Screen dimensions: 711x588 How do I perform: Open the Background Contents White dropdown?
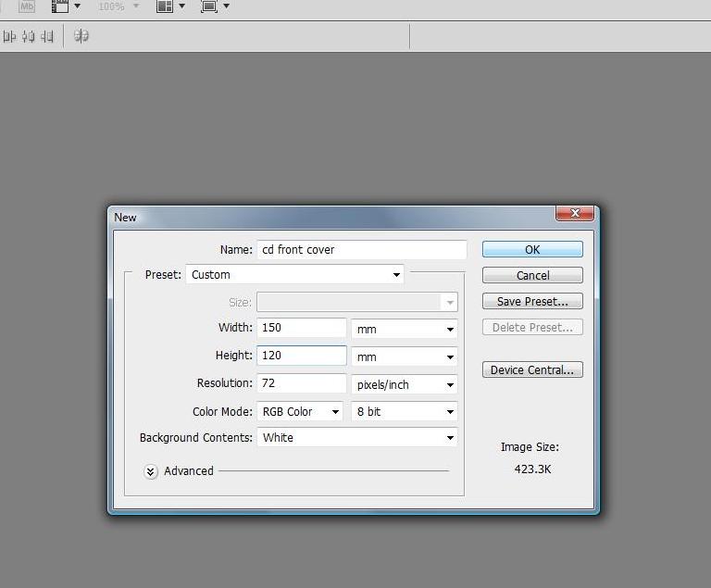(x=356, y=437)
